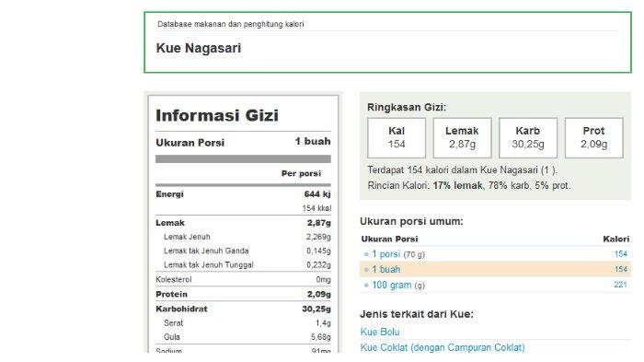This screenshot has width=644, height=362.
Task: Click the '1,4g' fiber value
Action: [x=323, y=323]
